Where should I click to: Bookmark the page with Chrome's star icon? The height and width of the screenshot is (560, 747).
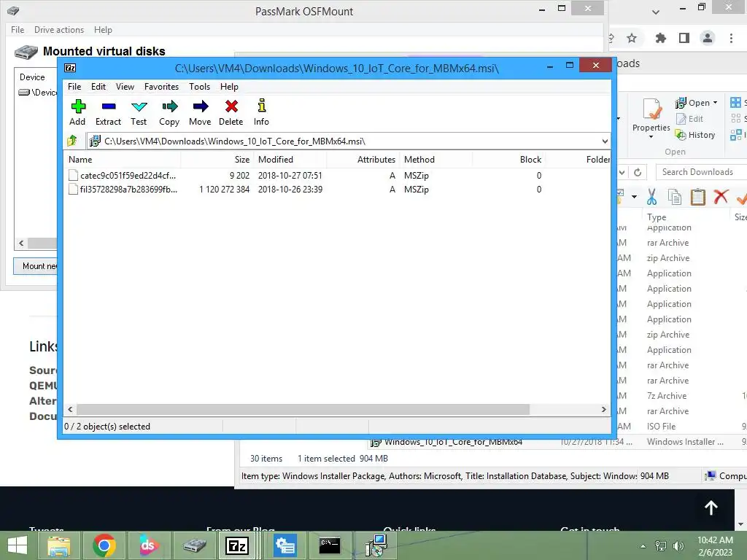632,38
